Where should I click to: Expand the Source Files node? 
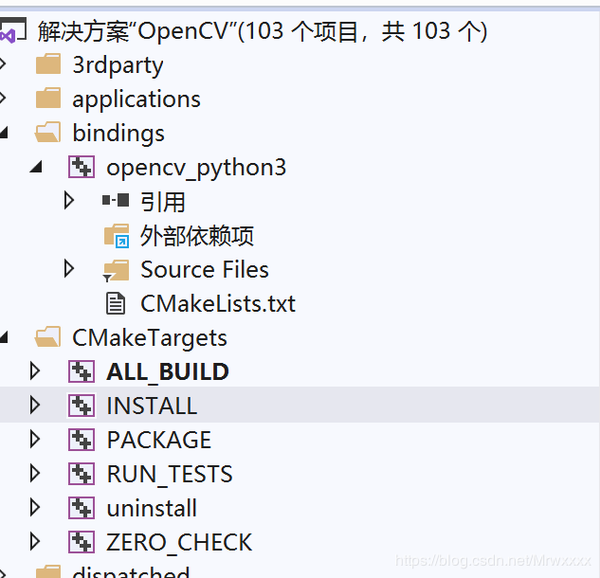pos(69,269)
